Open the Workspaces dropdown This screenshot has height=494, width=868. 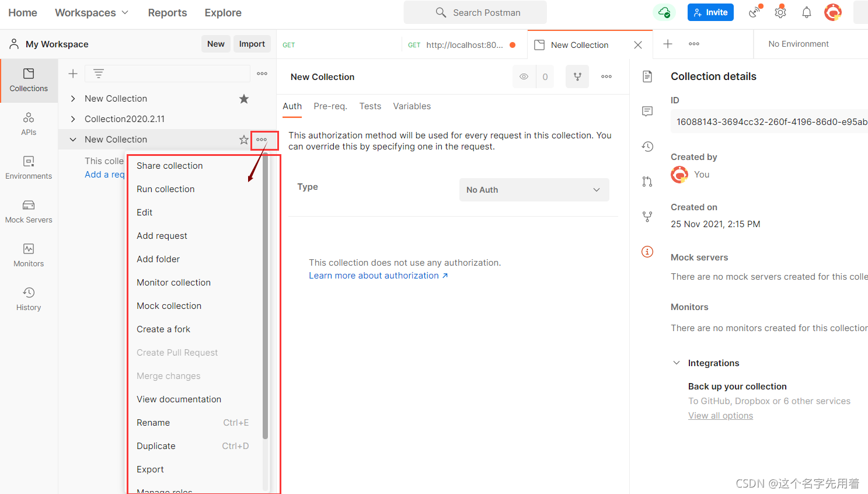point(92,12)
